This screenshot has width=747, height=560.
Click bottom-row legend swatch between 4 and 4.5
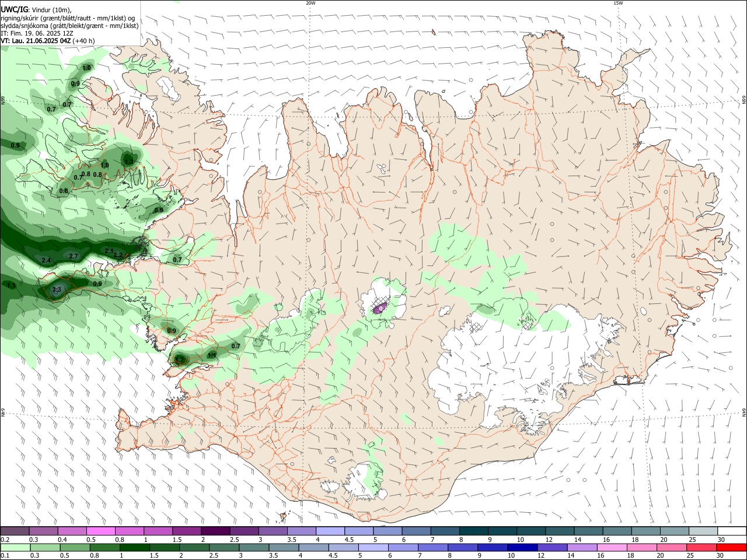[313, 547]
